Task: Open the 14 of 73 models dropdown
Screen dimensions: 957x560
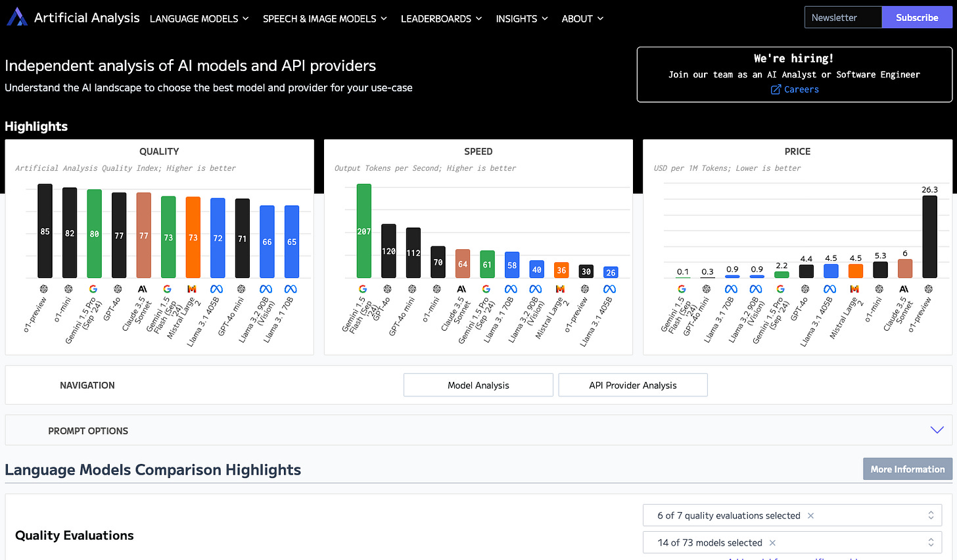Action: click(x=792, y=542)
